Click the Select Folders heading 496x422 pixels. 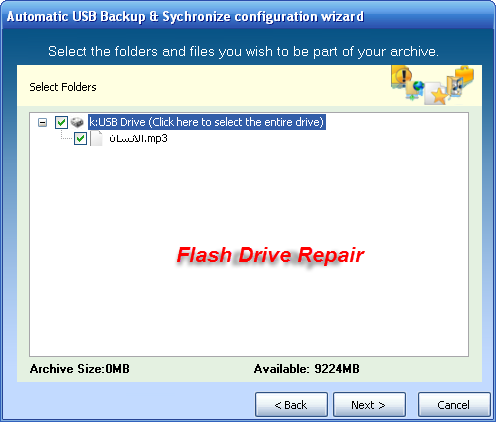coord(63,87)
